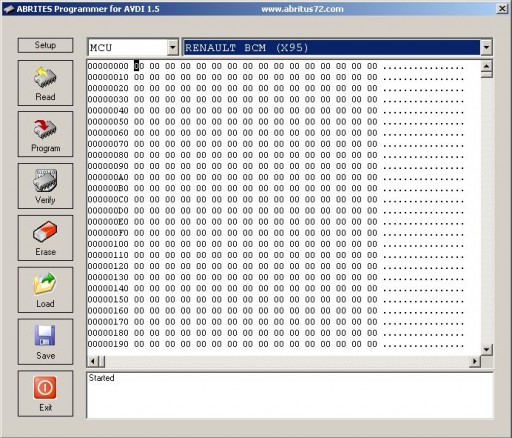Click the ABRITES title bar application icon
The height and width of the screenshot is (438, 512).
click(x=9, y=9)
